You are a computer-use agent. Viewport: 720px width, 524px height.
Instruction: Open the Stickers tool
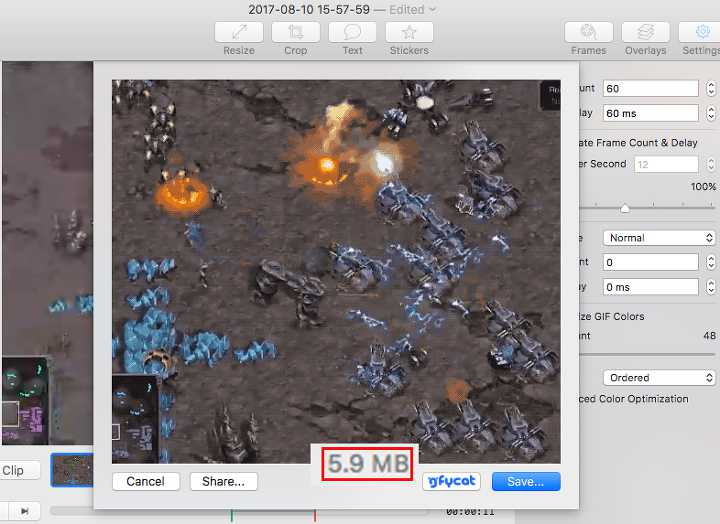click(409, 33)
